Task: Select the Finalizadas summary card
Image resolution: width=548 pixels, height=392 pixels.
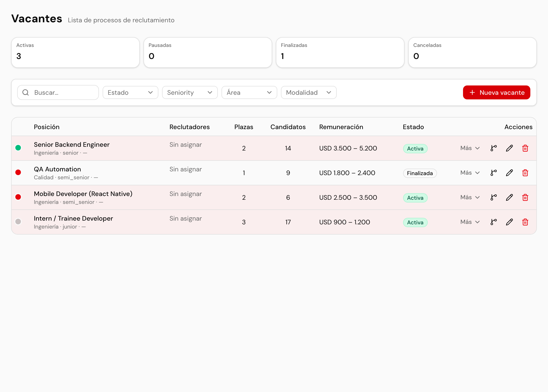Action: pyautogui.click(x=340, y=52)
